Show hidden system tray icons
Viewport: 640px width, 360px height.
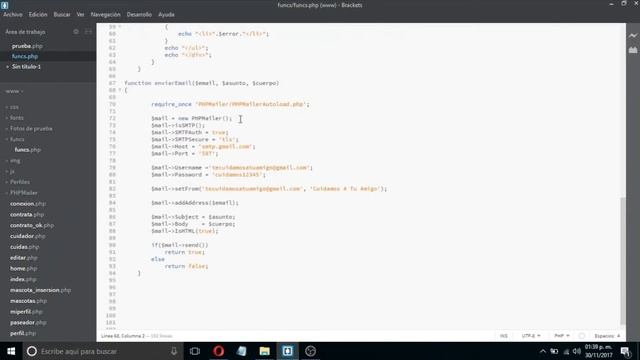coord(542,351)
